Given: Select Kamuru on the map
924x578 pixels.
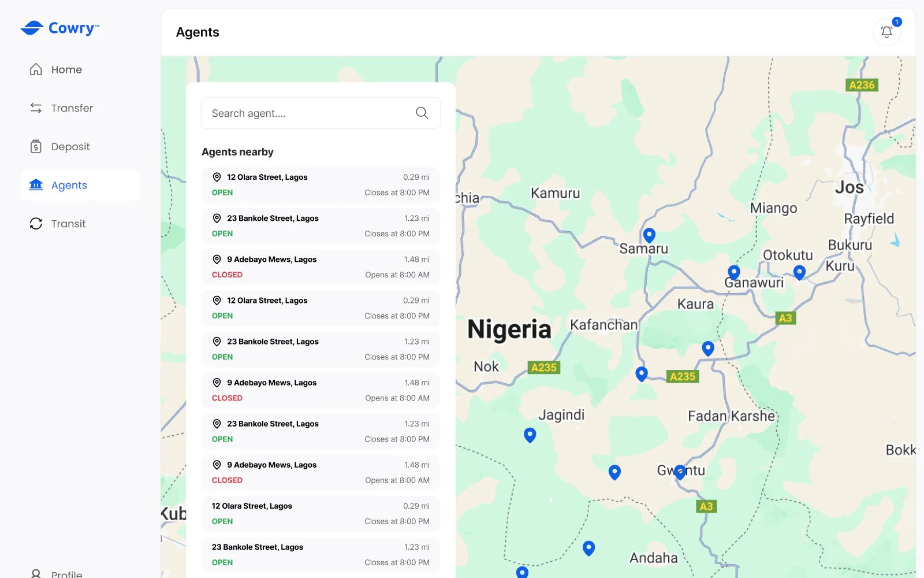Looking at the screenshot, I should click(x=556, y=193).
